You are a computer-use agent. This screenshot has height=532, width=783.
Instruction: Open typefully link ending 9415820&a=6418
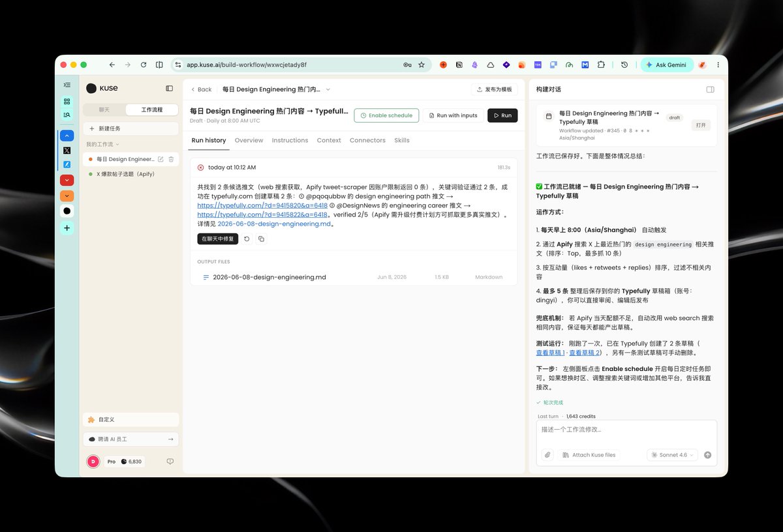tap(262, 205)
